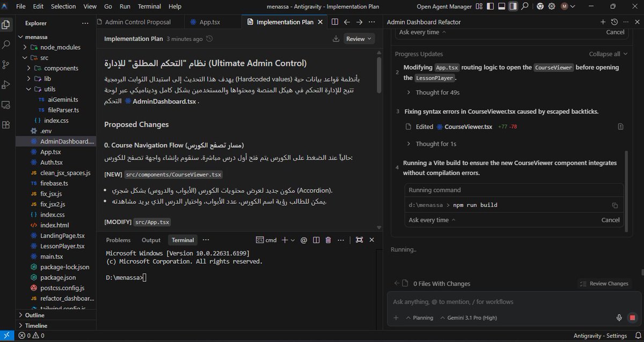
Task: Open settings gear in the title bar
Action: pos(552,6)
